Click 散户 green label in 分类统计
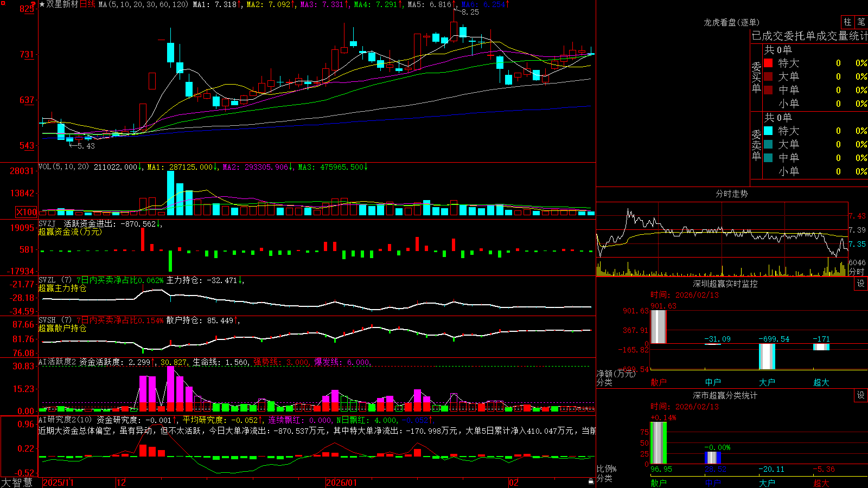 click(659, 483)
